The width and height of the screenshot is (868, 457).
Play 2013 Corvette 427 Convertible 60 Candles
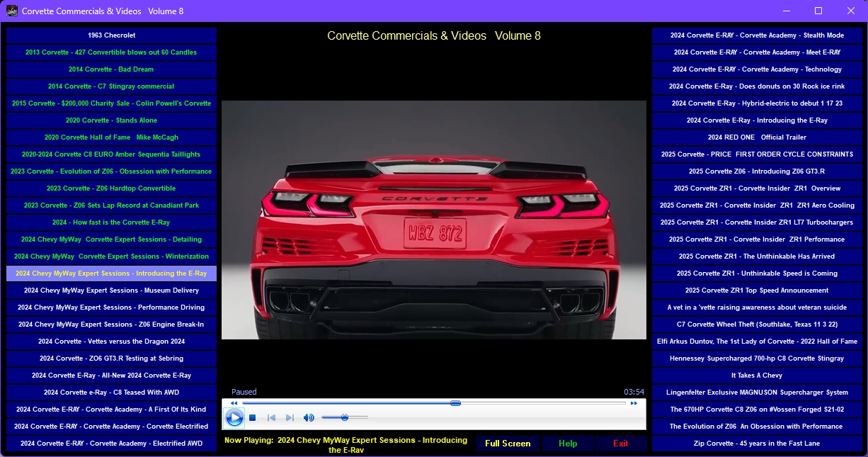pos(111,52)
